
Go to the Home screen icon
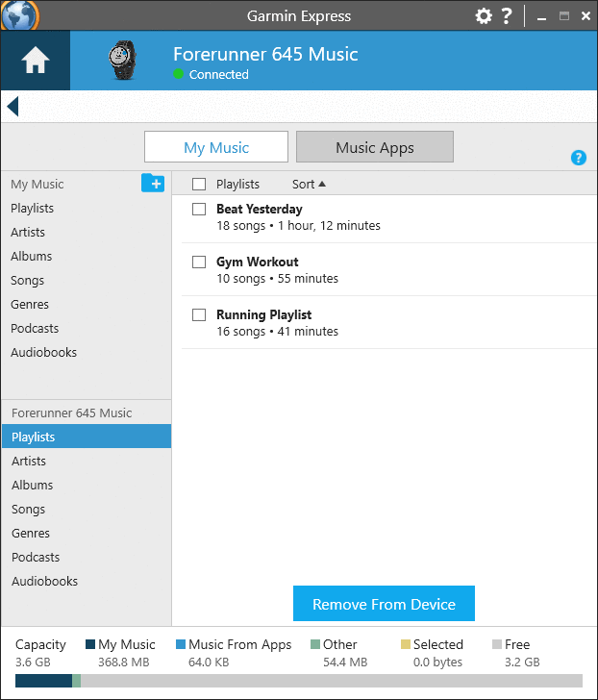(x=36, y=61)
